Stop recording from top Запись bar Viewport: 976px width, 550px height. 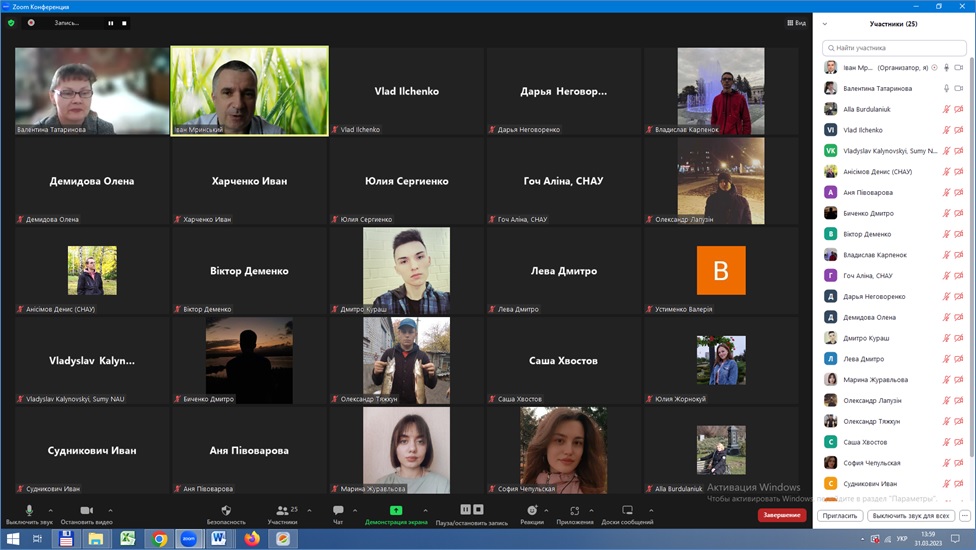pyautogui.click(x=124, y=23)
